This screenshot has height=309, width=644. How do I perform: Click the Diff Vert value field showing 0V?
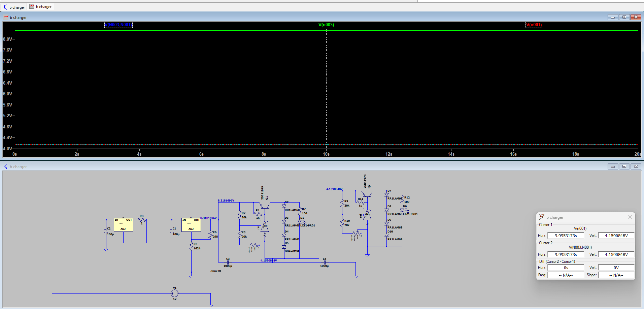[x=616, y=267]
